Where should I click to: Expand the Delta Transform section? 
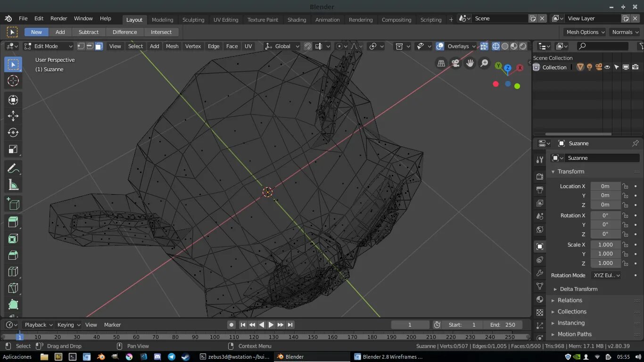578,289
